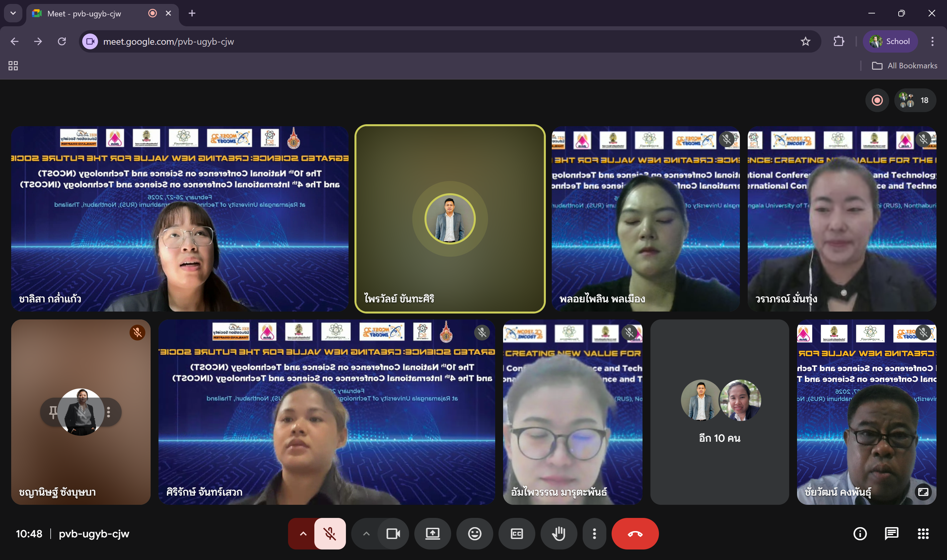This screenshot has height=560, width=947.
Task: Open the activities grid icon
Action: click(x=923, y=534)
